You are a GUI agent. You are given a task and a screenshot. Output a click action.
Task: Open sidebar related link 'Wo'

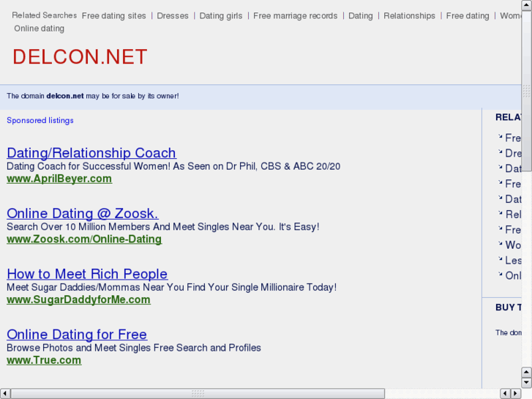(513, 245)
